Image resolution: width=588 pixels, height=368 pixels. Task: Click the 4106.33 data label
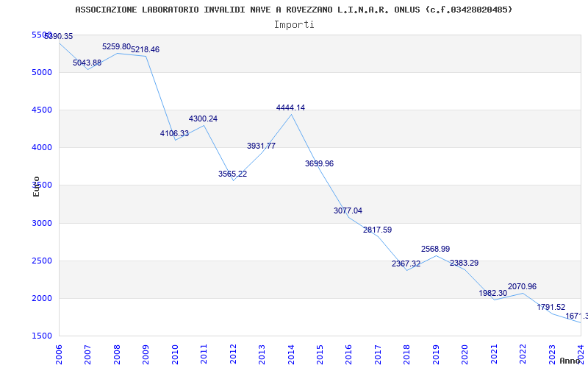[174, 133]
